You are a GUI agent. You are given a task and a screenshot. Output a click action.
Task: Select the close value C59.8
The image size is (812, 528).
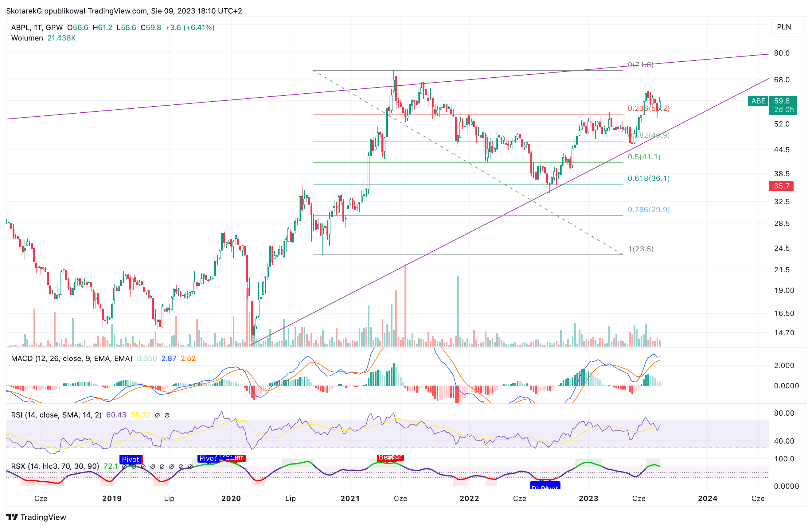coord(151,28)
